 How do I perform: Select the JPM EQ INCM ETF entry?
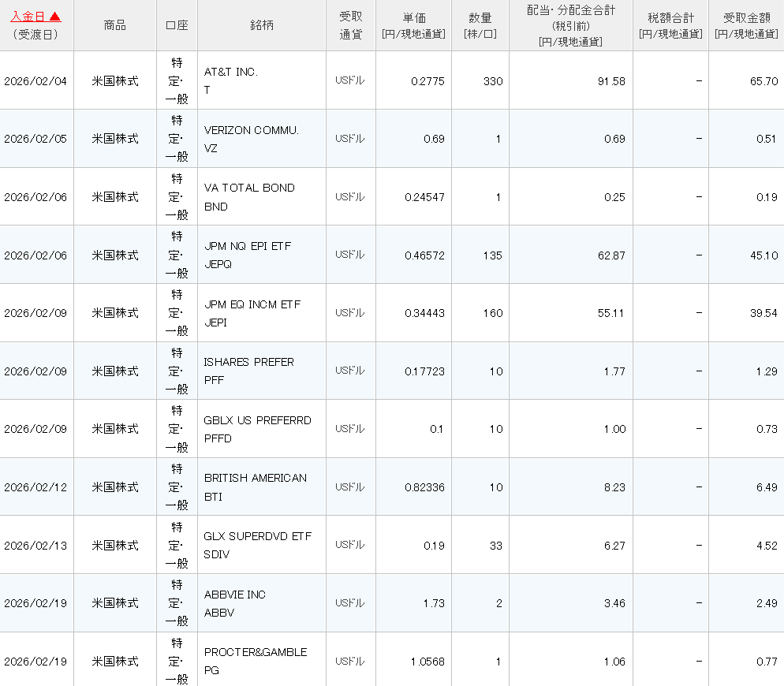(x=252, y=304)
